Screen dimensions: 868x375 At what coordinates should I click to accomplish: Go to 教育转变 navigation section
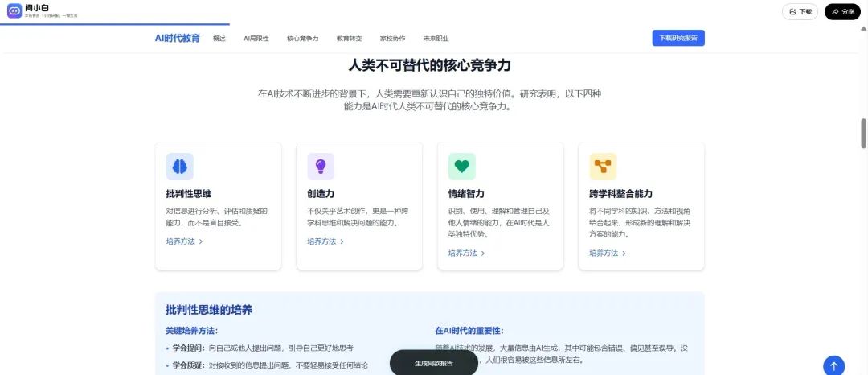coord(350,39)
